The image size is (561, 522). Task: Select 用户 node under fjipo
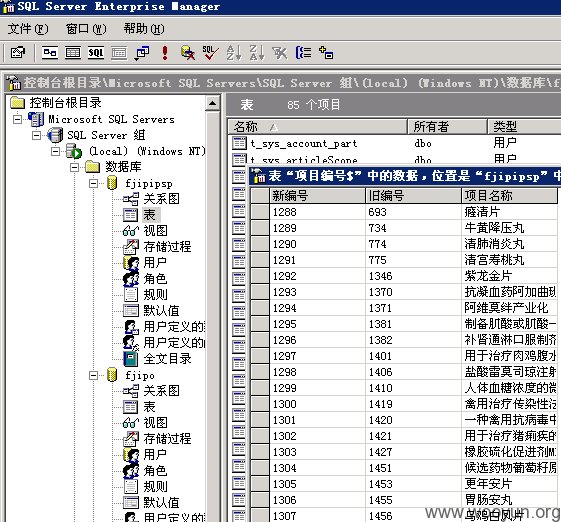coord(155,454)
